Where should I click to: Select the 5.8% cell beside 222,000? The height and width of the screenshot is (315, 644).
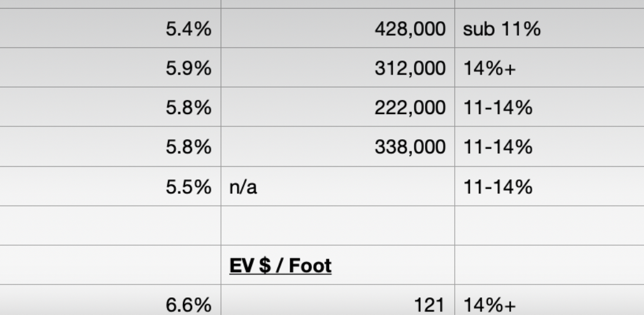coord(110,107)
